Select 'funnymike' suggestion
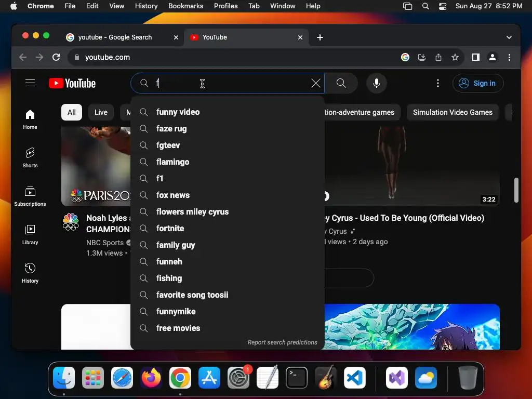Image resolution: width=532 pixels, height=399 pixels. pos(228,312)
